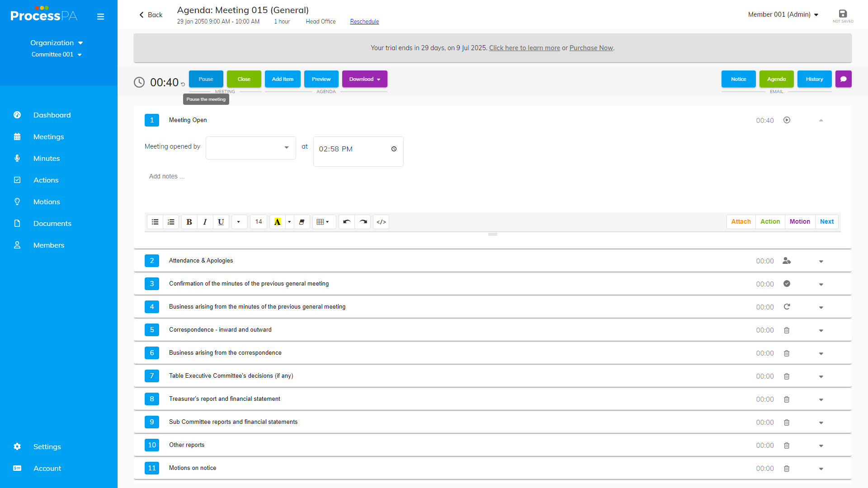The image size is (868, 488).
Task: Open the Download dropdown button
Action: pyautogui.click(x=364, y=79)
